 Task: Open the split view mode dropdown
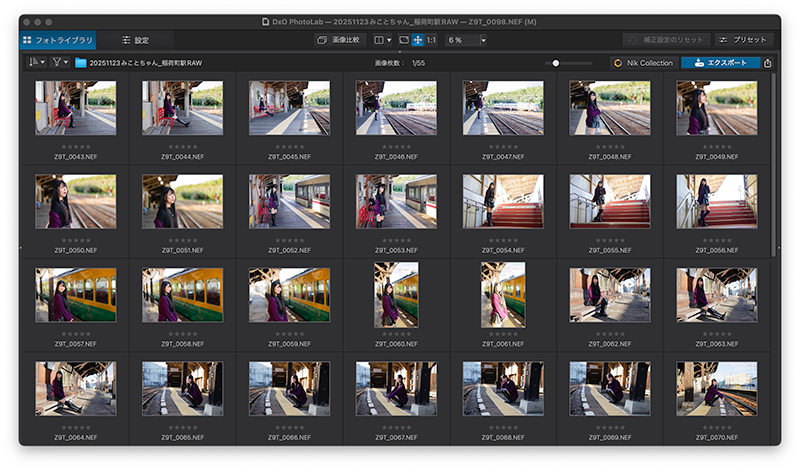383,40
